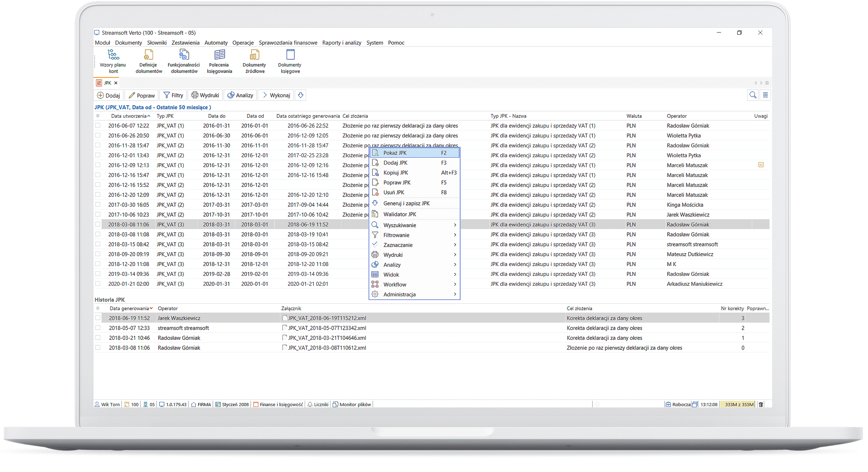
Task: Expand Workflow submenu
Action: [415, 285]
